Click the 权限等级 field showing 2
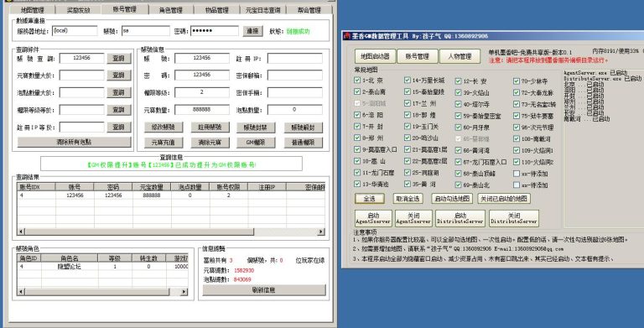The height and width of the screenshot is (328, 644). (x=201, y=92)
